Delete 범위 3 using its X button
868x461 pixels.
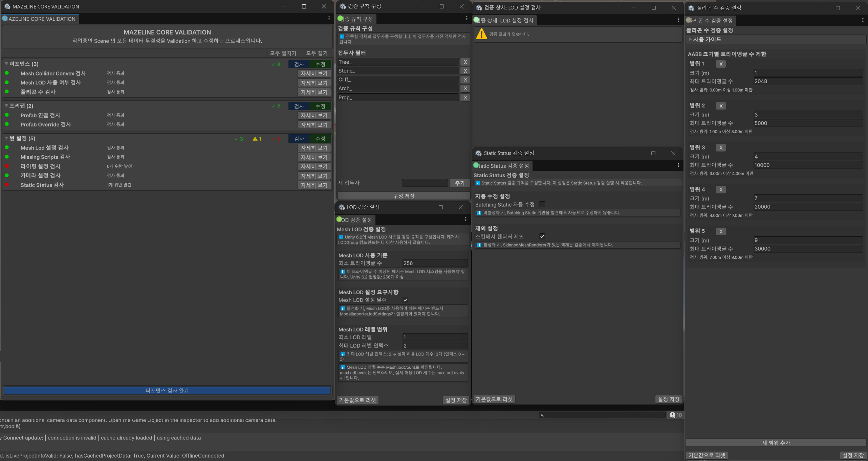[x=721, y=148]
